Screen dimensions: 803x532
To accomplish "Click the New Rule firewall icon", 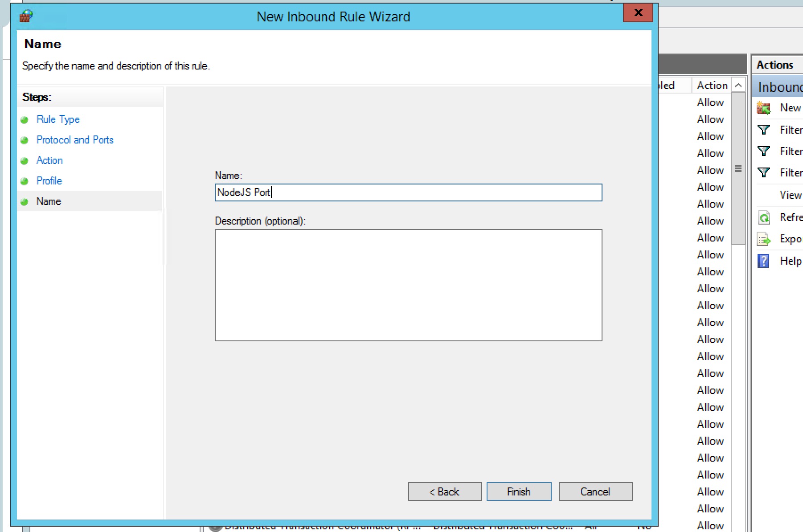I will pos(763,108).
